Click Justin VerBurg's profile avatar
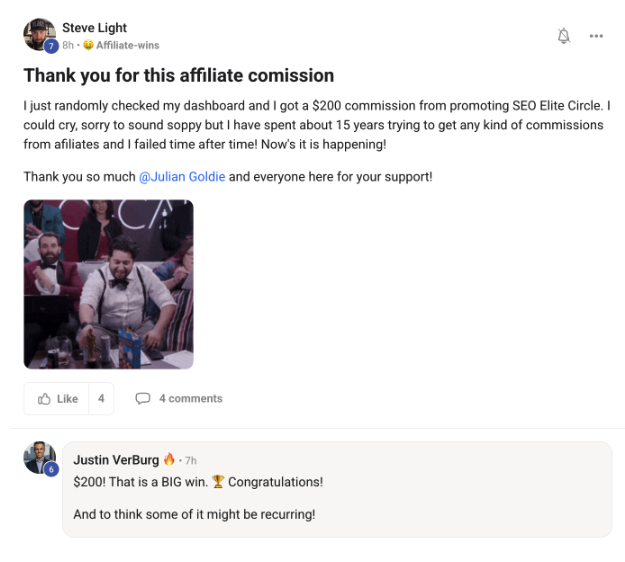The height and width of the screenshot is (562, 625). tap(38, 457)
